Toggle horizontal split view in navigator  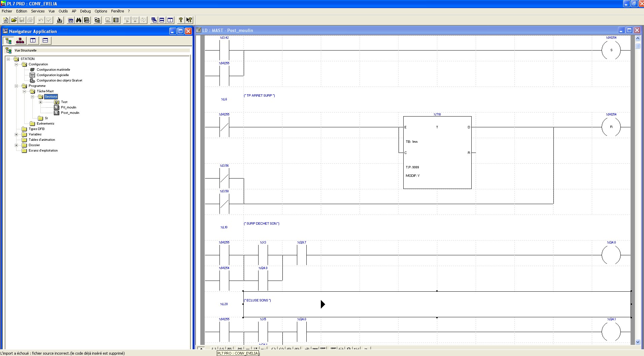[45, 41]
